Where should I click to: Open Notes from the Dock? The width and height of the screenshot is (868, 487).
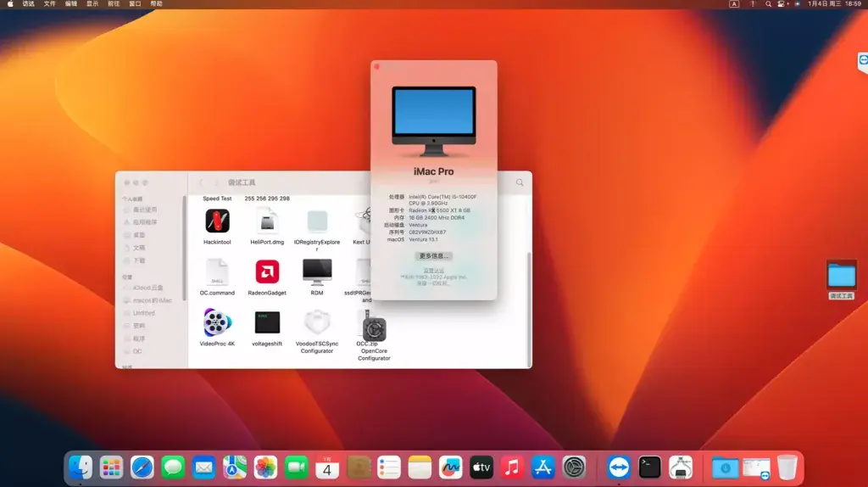(420, 467)
